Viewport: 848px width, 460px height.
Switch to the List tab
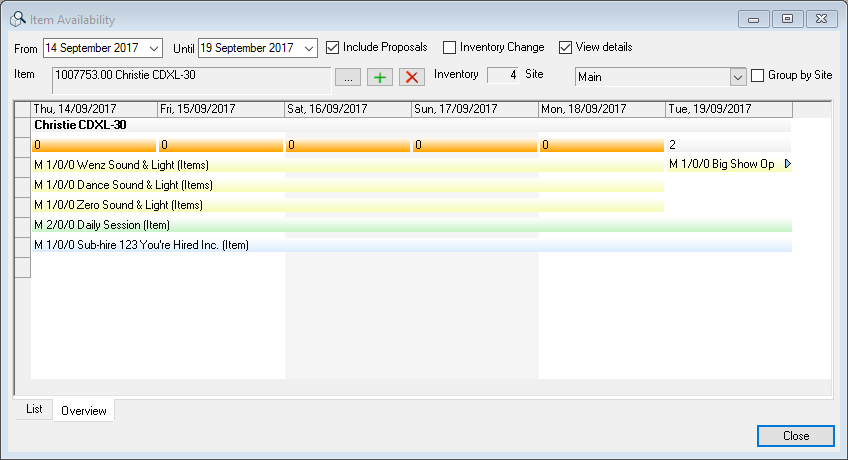(x=34, y=410)
